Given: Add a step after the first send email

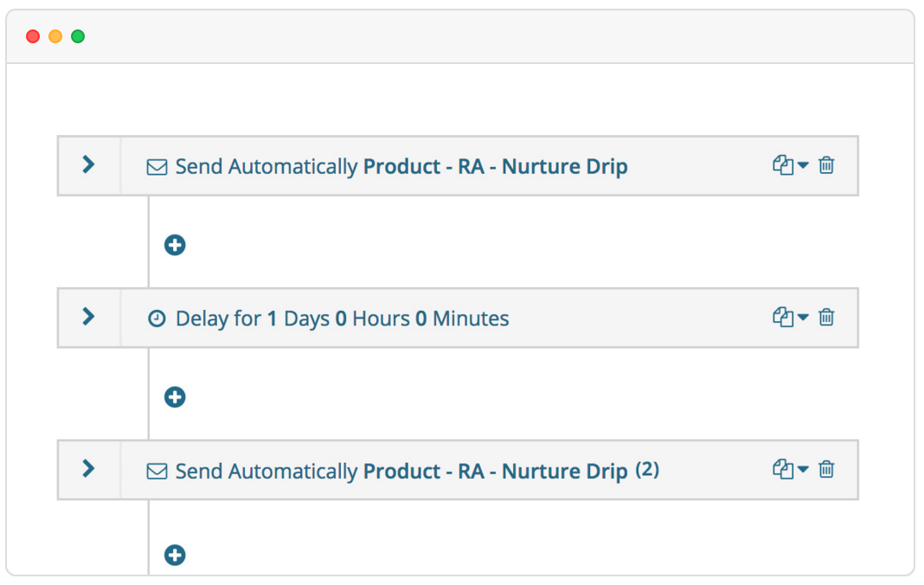Looking at the screenshot, I should point(175,245).
